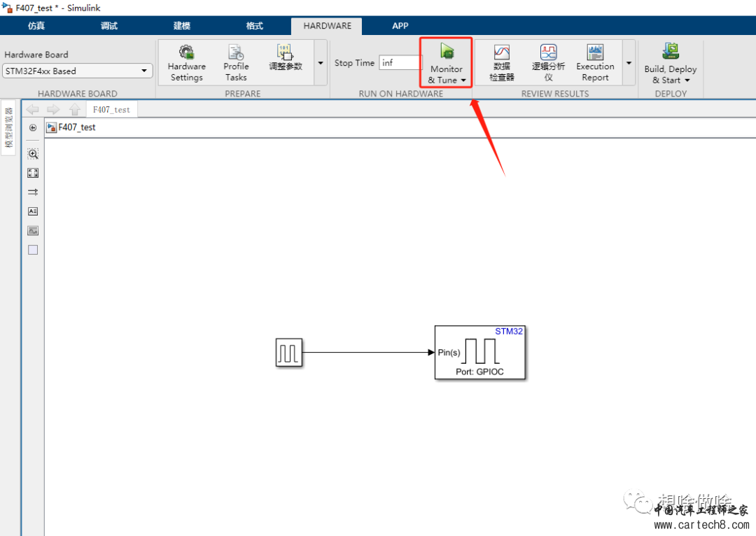The height and width of the screenshot is (536, 756).
Task: Click the 调整参数 tune parameters icon
Action: point(286,58)
